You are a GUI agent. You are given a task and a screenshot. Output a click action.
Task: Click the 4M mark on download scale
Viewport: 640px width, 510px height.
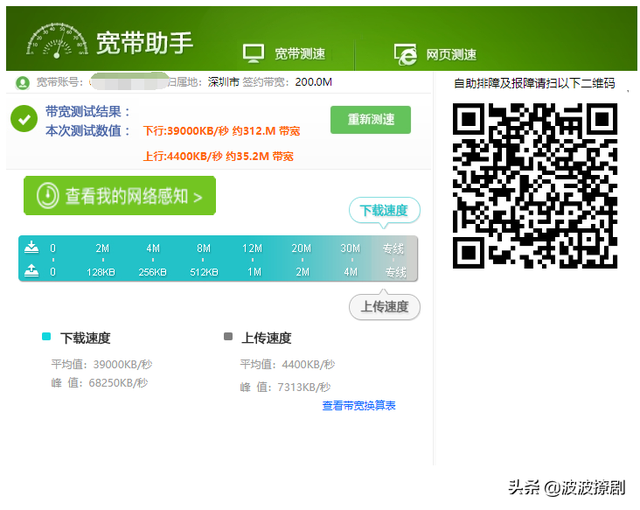click(x=153, y=248)
